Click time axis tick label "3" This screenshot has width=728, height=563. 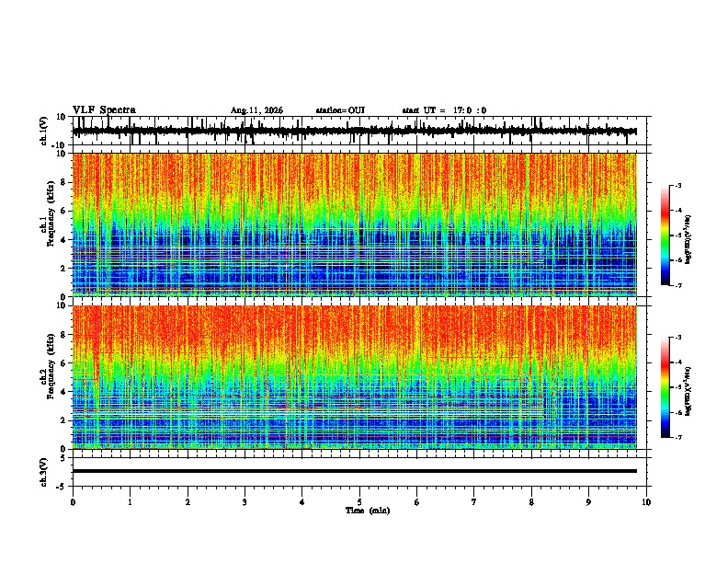click(x=245, y=502)
